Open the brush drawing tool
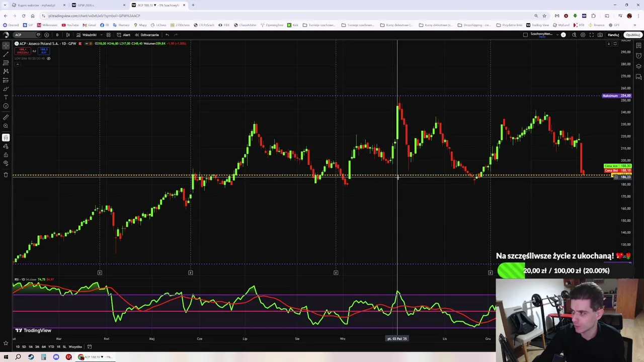Screen dimensions: 644x362 6,88
